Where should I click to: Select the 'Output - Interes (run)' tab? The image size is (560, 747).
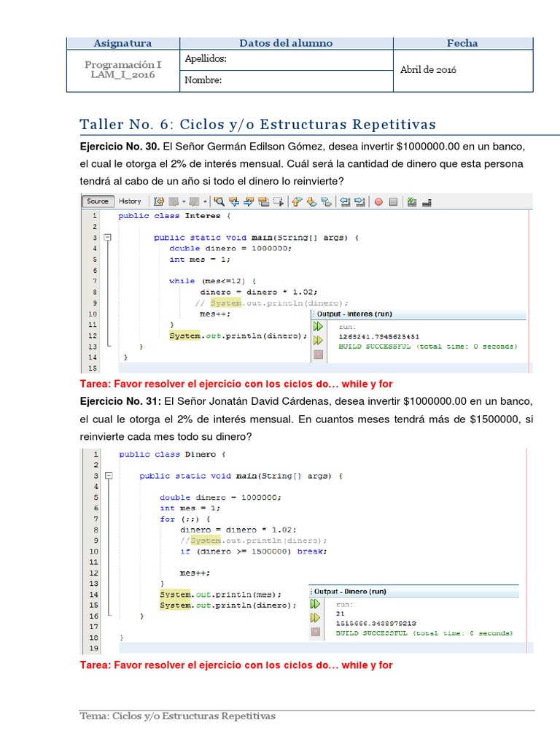(x=354, y=314)
